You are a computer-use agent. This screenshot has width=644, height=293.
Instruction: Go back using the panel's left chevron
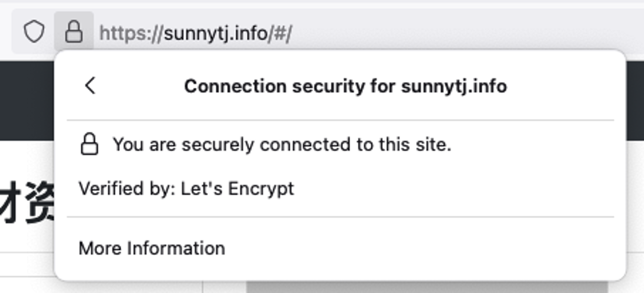click(x=90, y=86)
